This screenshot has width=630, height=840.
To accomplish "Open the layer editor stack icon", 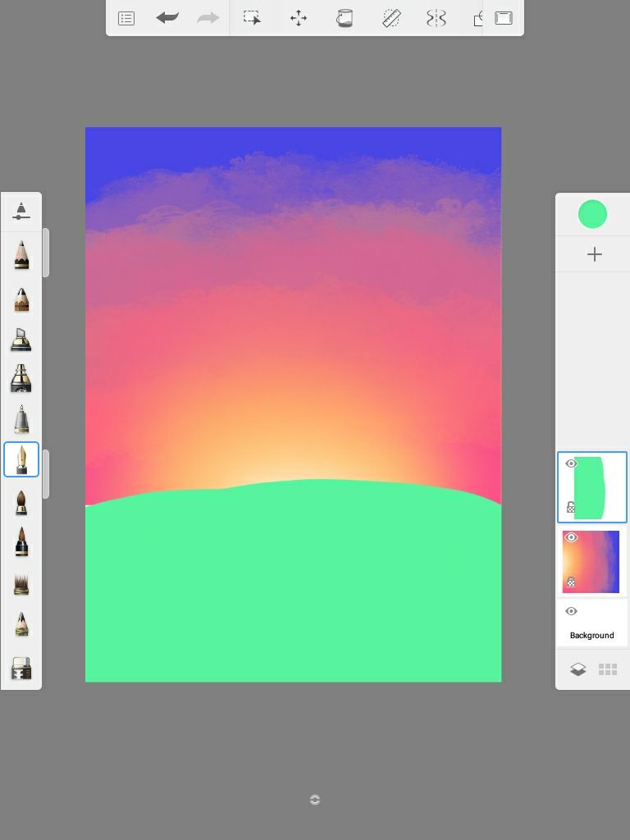I will [578, 669].
